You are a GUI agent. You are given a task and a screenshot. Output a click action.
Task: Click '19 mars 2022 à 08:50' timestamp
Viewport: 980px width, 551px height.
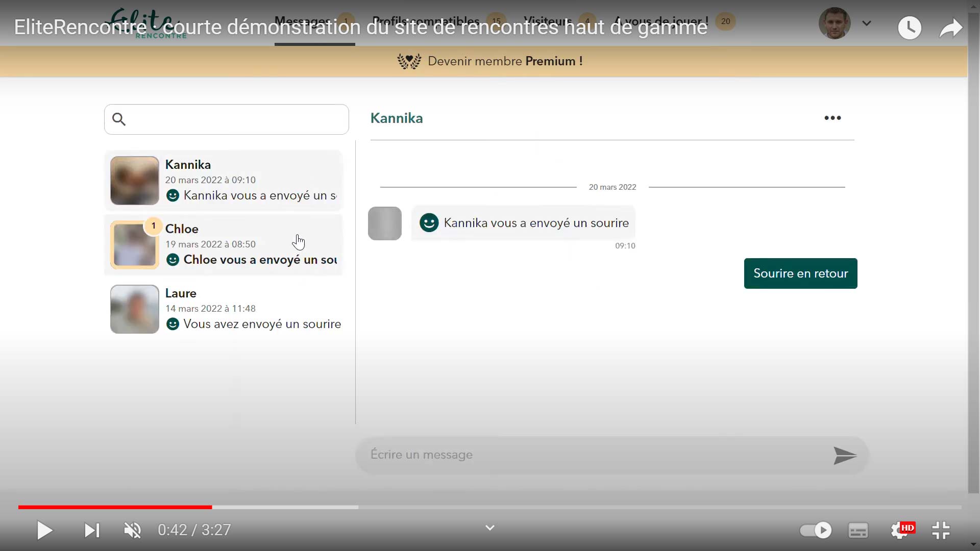210,244
